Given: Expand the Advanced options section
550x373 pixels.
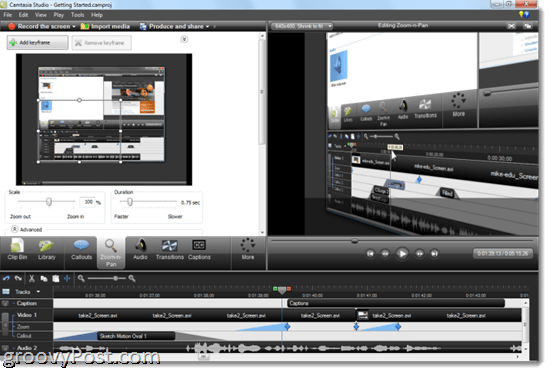Looking at the screenshot, I should click(x=14, y=229).
